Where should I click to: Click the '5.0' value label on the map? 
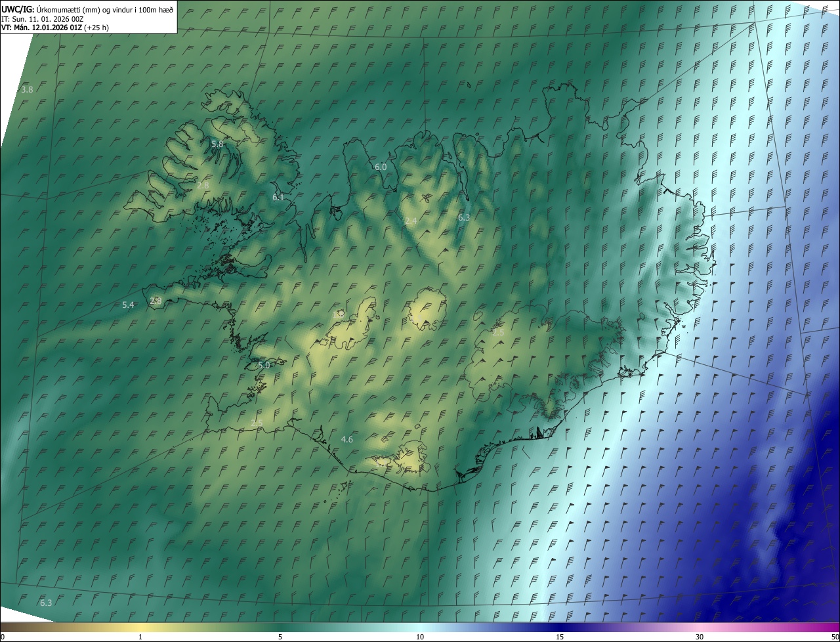click(264, 365)
